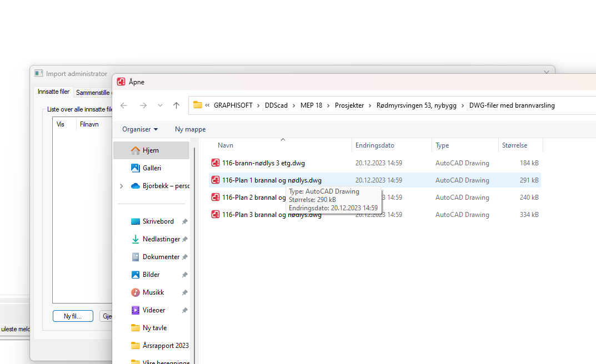The width and height of the screenshot is (596, 364).
Task: Open the Musikk folder
Action: tap(153, 292)
